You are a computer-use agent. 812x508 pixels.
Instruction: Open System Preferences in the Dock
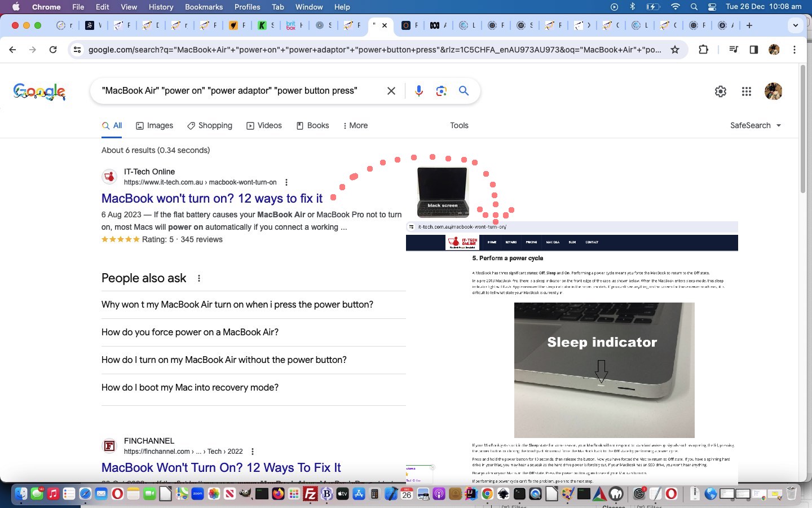639,494
